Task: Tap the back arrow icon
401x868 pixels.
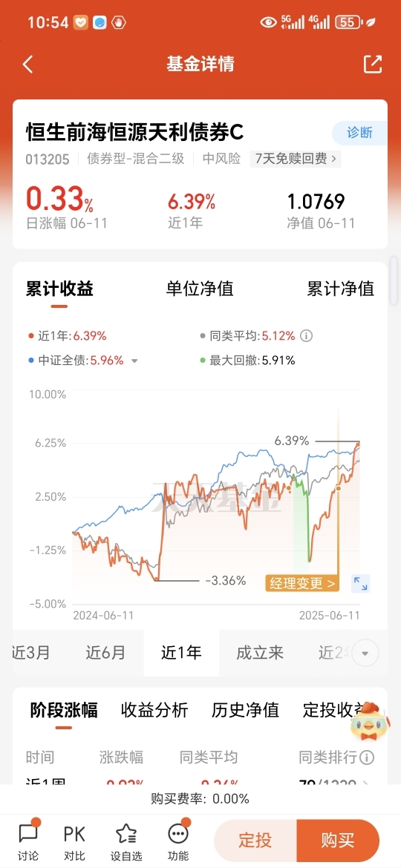Action: (x=27, y=65)
